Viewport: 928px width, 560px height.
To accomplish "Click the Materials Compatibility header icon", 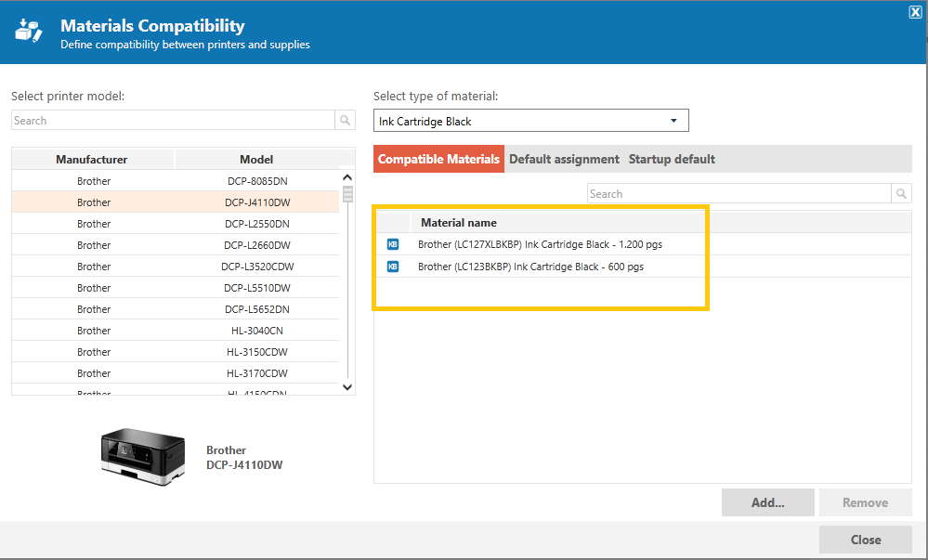I will click(29, 31).
